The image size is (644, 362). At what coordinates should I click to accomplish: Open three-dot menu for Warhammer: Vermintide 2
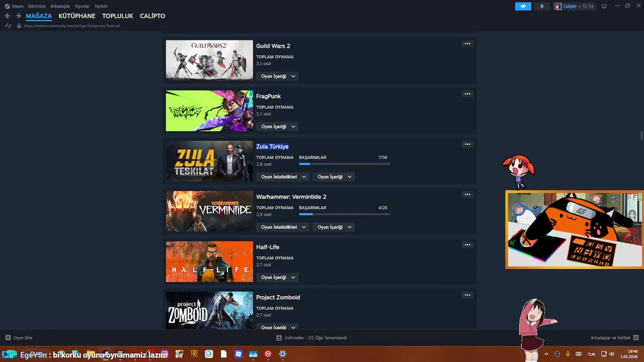[x=467, y=195]
